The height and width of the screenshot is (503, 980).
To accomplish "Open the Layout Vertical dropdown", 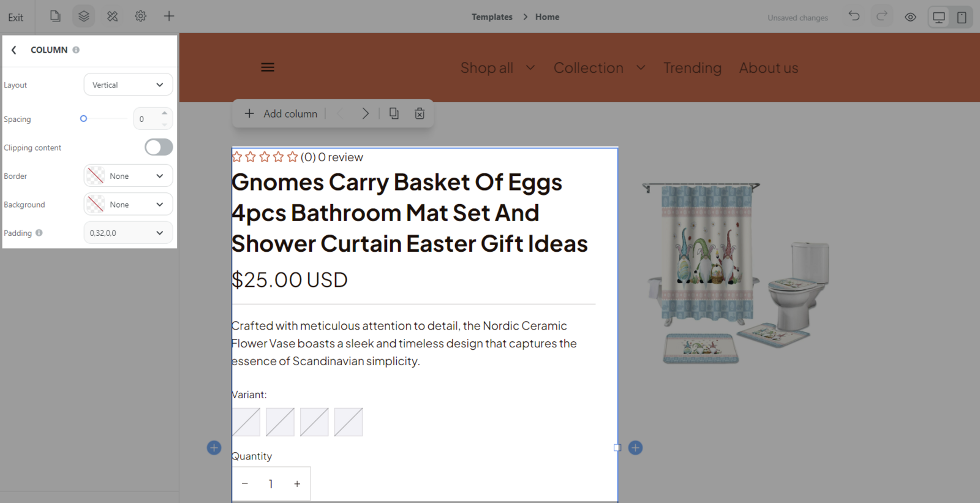I will coord(128,85).
